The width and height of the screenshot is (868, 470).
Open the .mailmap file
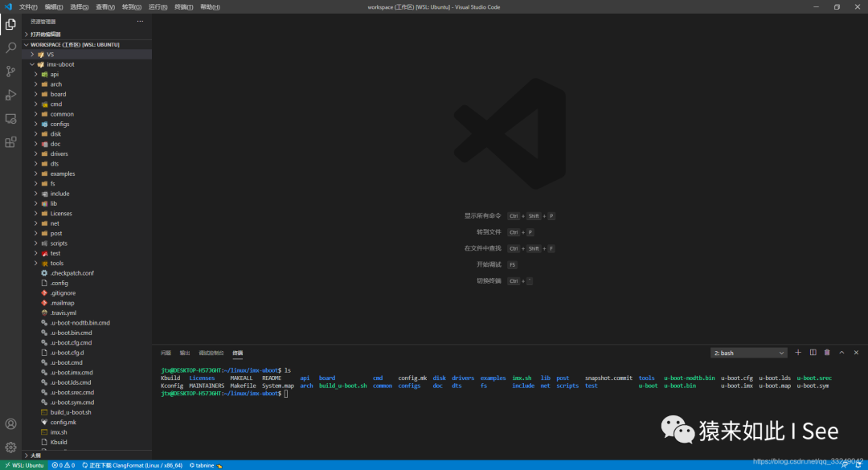pos(87,303)
